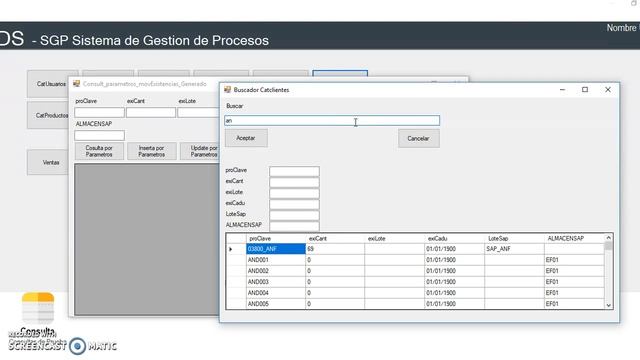Viewport: 640px width, 360px height.
Task: Click exiCant field in Consult_parametros window
Action: pyautogui.click(x=151, y=112)
